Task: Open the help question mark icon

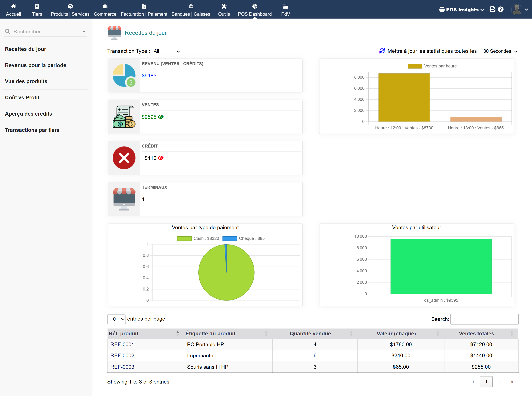Action: point(501,10)
